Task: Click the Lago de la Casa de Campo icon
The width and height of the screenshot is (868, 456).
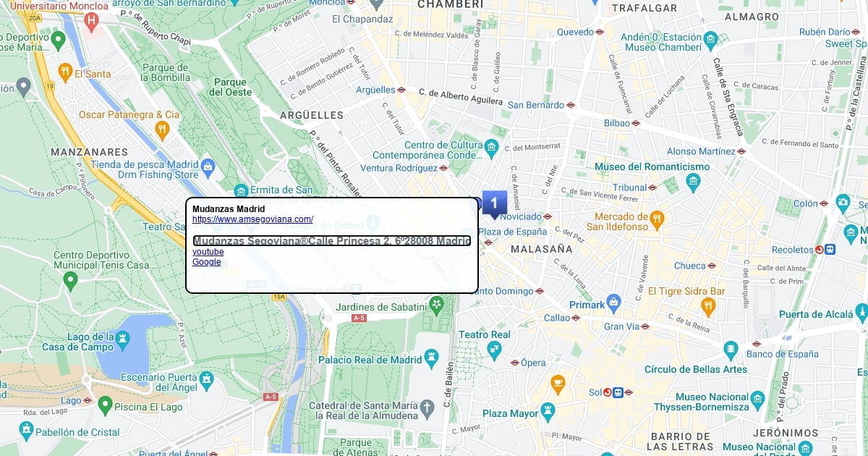Action: click(121, 340)
